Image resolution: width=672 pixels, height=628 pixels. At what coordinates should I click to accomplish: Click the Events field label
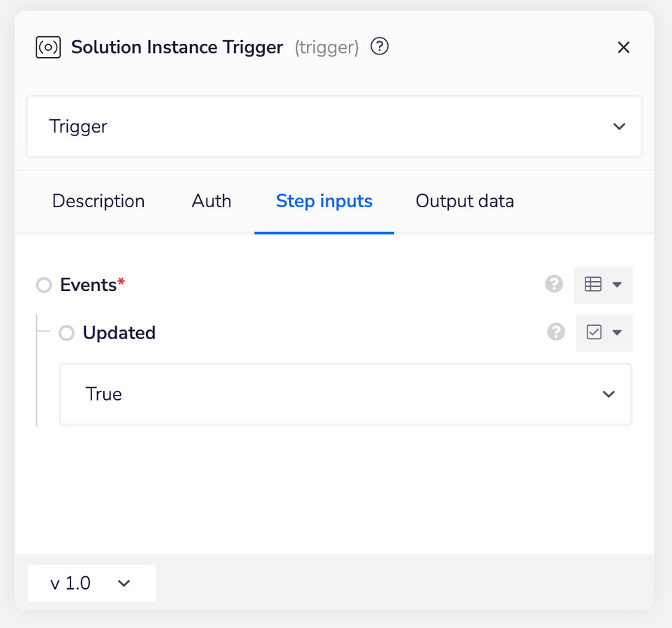pyautogui.click(x=88, y=285)
